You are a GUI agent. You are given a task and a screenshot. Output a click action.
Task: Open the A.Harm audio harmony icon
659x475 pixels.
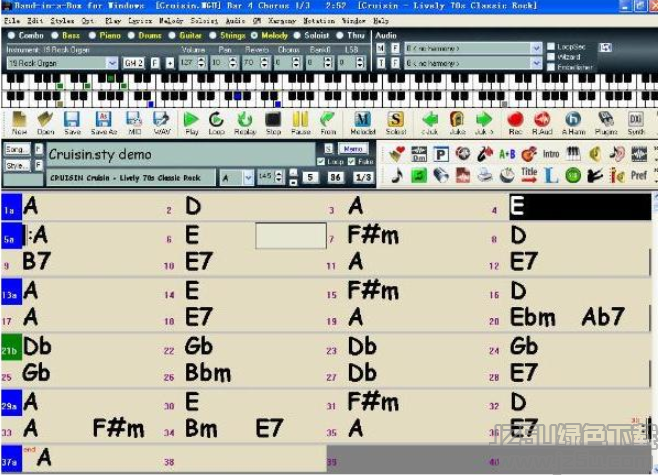click(x=573, y=123)
